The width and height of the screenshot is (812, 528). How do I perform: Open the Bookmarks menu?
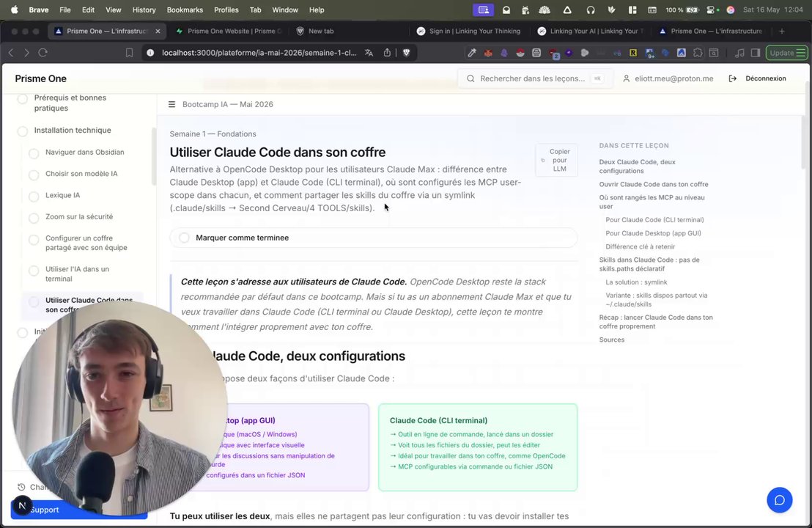[185, 10]
